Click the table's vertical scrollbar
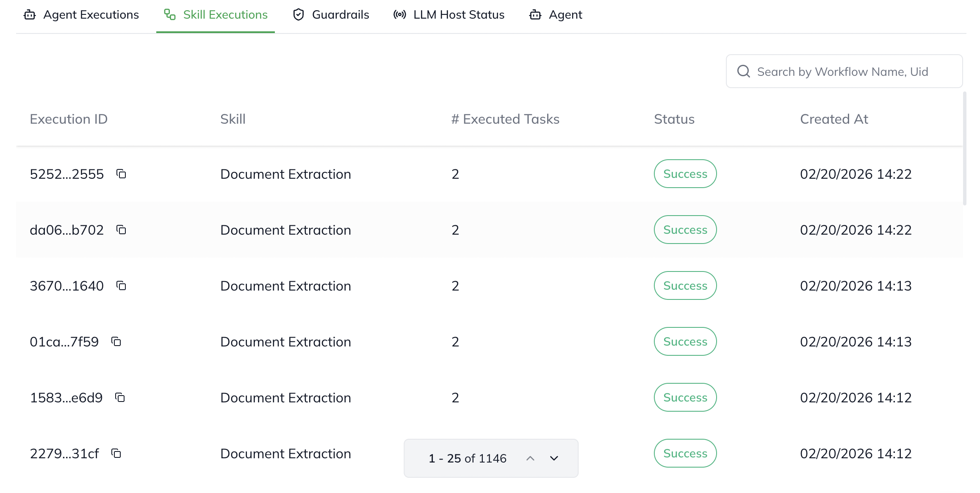The image size is (980, 493). pyautogui.click(x=964, y=148)
